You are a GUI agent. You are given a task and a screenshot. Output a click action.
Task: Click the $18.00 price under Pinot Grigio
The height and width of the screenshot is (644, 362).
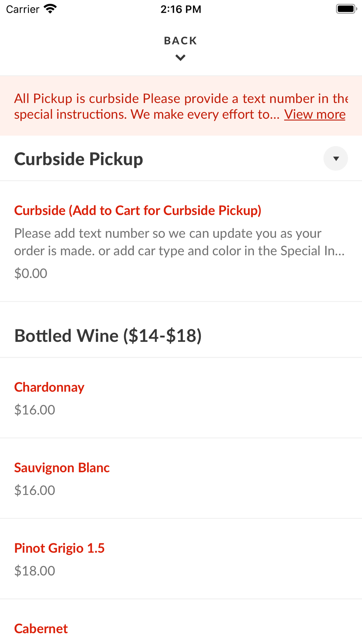click(35, 570)
